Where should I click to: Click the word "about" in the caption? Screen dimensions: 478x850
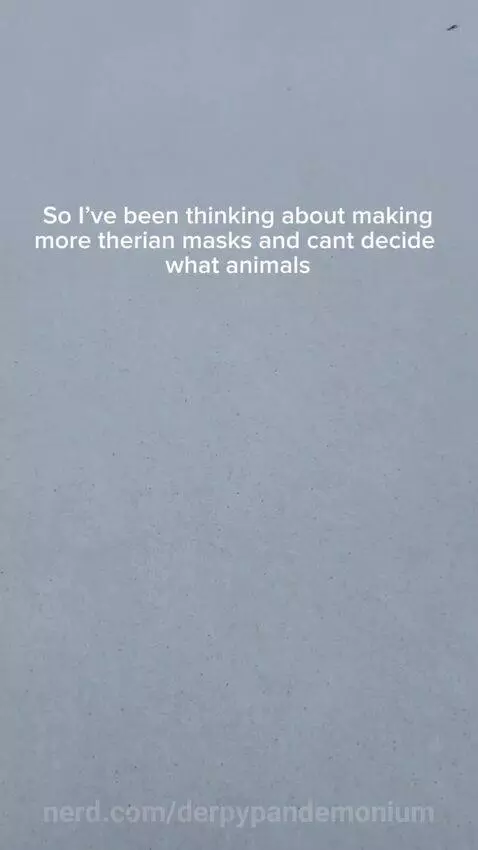(313, 216)
